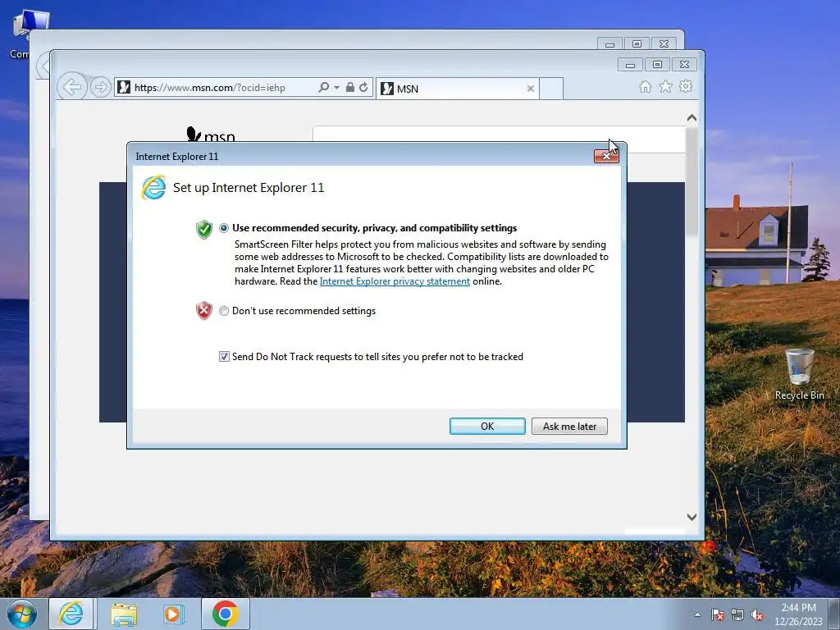Maximize the background IE window
840x630 pixels.
point(637,44)
